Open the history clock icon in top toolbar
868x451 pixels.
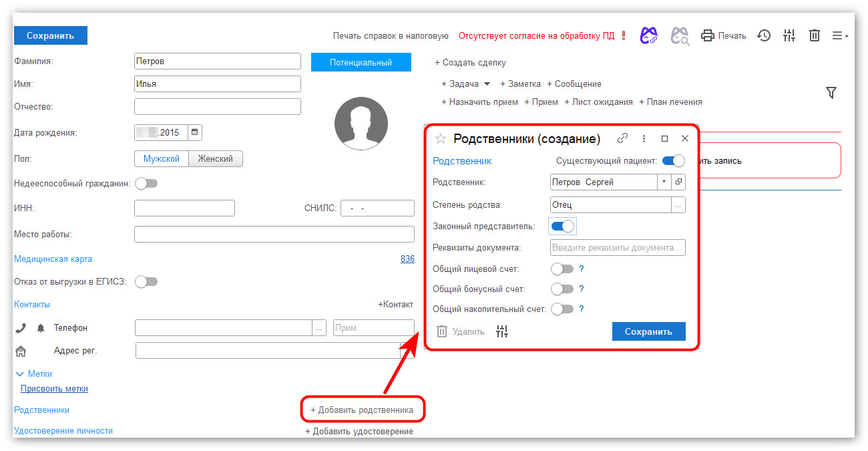[764, 35]
